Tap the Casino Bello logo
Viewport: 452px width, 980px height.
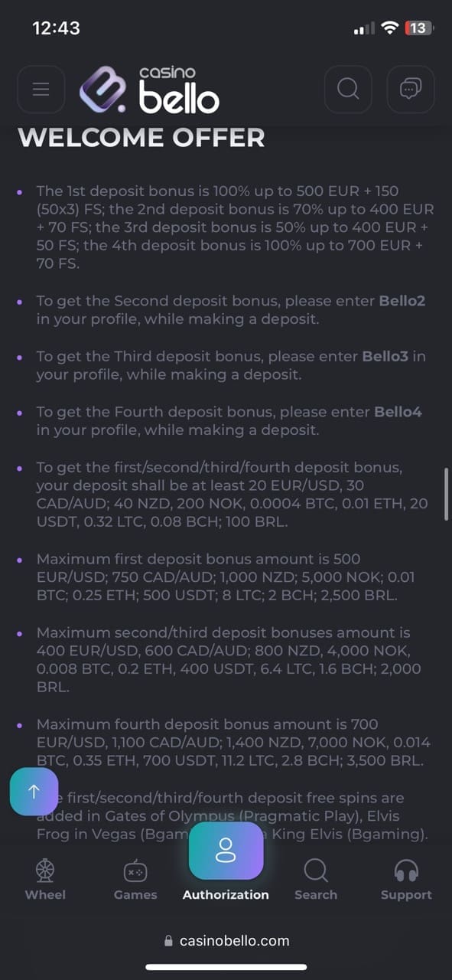coord(150,90)
